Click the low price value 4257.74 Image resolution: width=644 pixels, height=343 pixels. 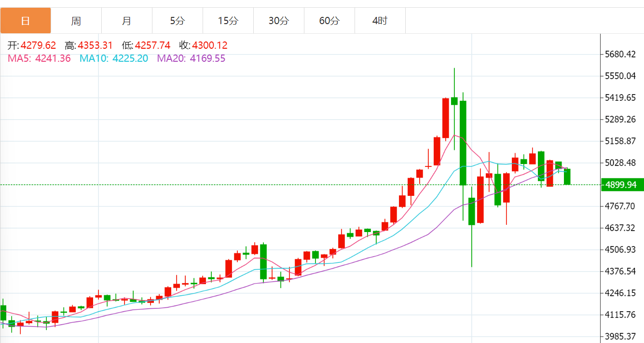(152, 45)
